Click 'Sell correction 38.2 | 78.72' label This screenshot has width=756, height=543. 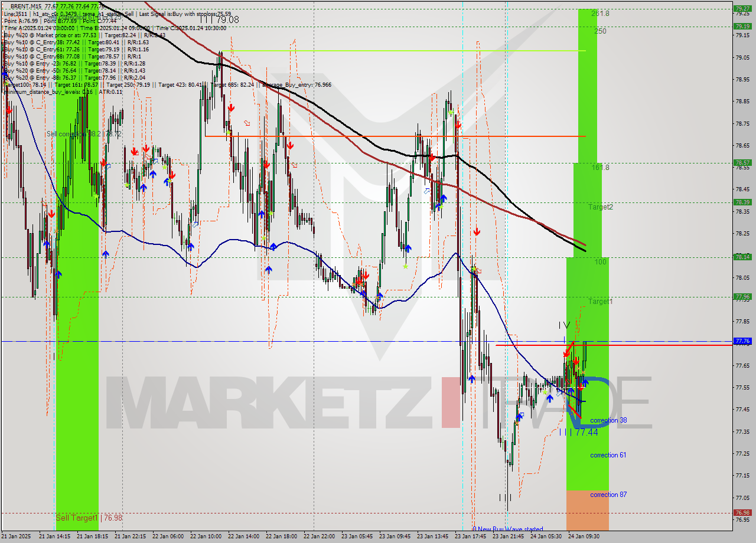(x=84, y=135)
